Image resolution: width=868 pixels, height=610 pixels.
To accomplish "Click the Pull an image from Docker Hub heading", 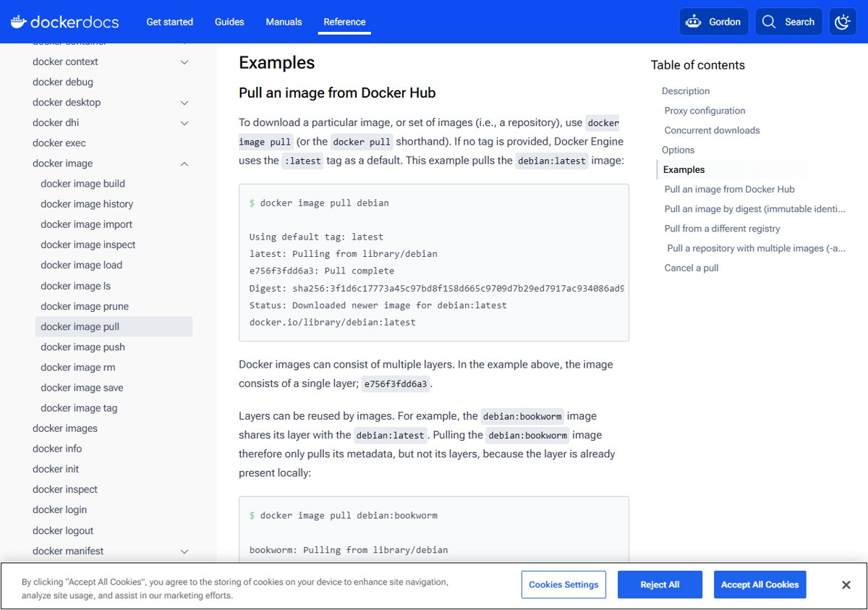I will (x=337, y=93).
